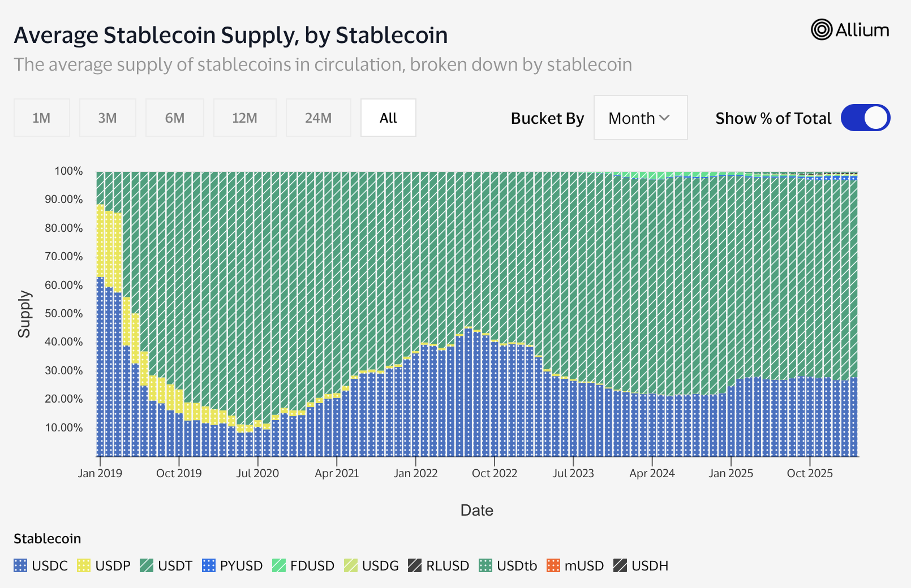The image size is (911, 588).
Task: Toggle the USDtb legend entry
Action: 508,565
